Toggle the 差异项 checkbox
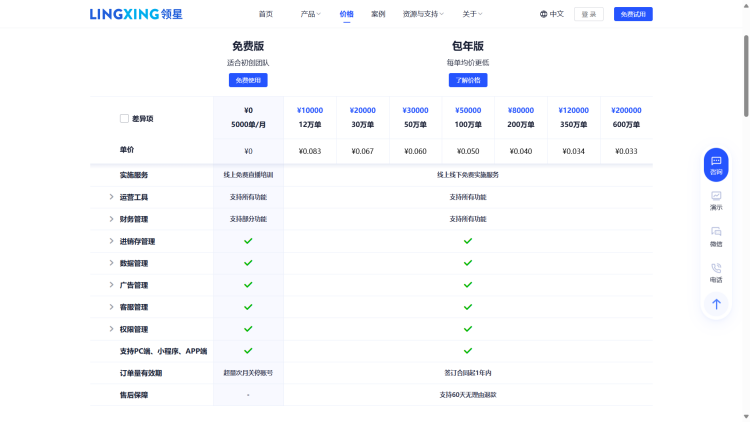The width and height of the screenshot is (750, 422). pos(124,118)
